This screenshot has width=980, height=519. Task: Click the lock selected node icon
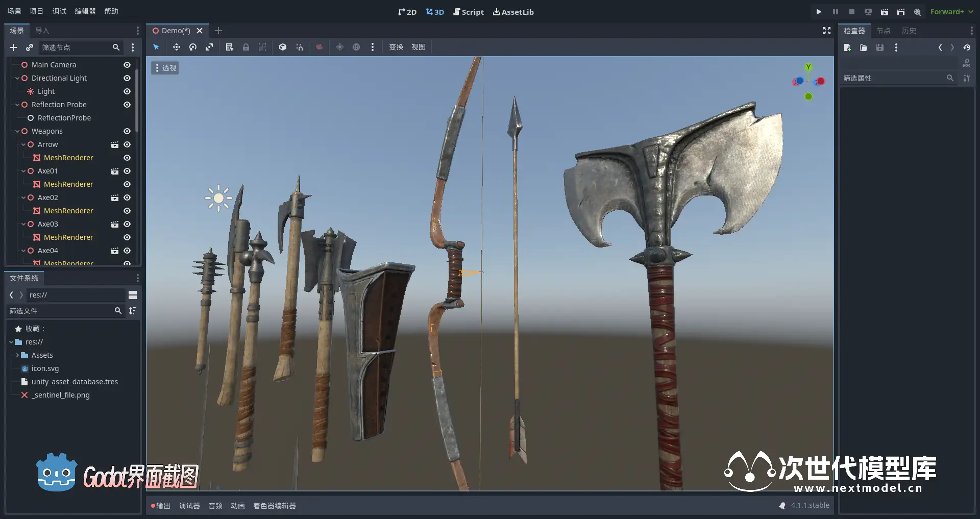[246, 47]
